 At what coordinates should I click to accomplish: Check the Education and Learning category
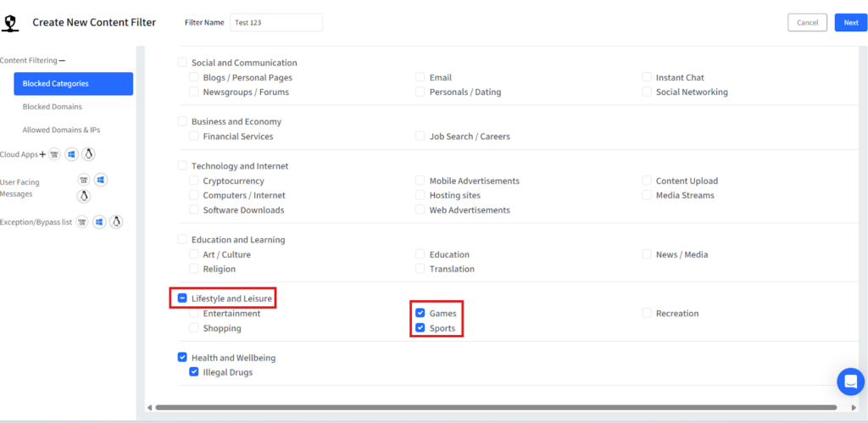pyautogui.click(x=182, y=239)
